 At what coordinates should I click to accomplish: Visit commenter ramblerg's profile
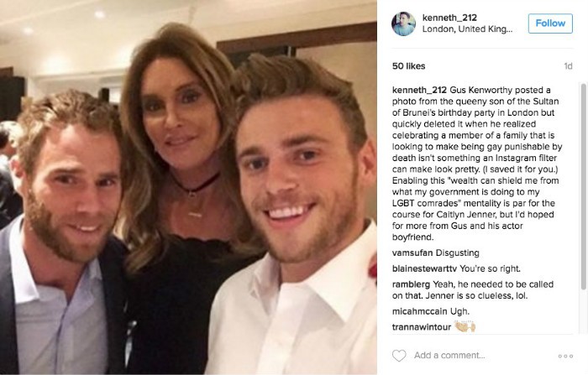pos(411,284)
